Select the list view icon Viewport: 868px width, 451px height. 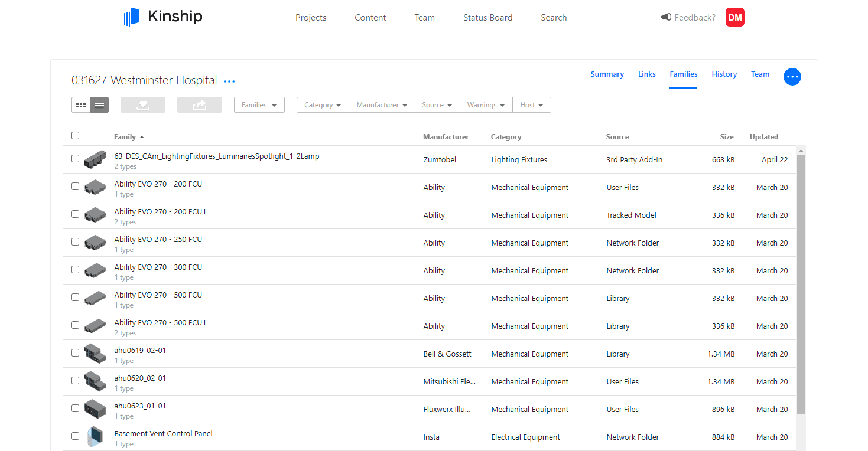click(x=99, y=104)
